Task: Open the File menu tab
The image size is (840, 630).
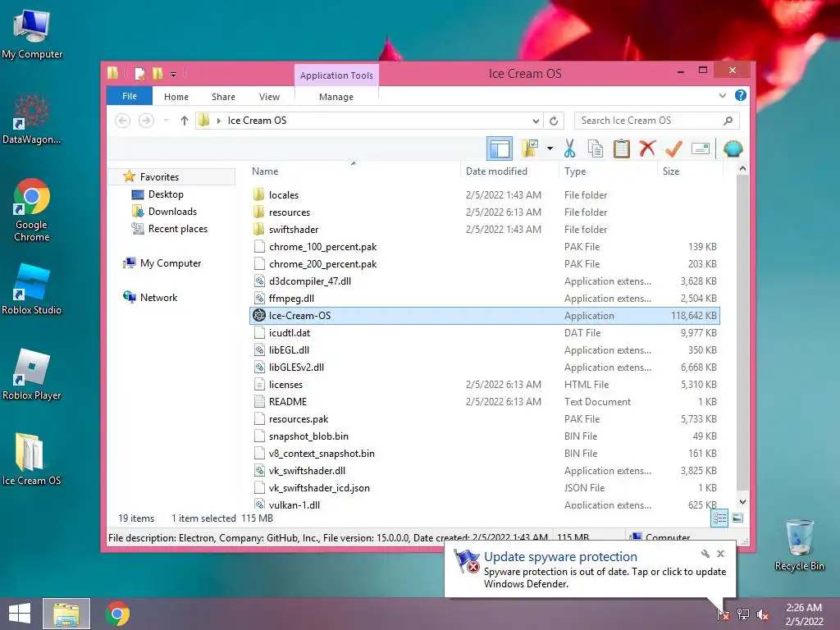Action: pos(130,96)
